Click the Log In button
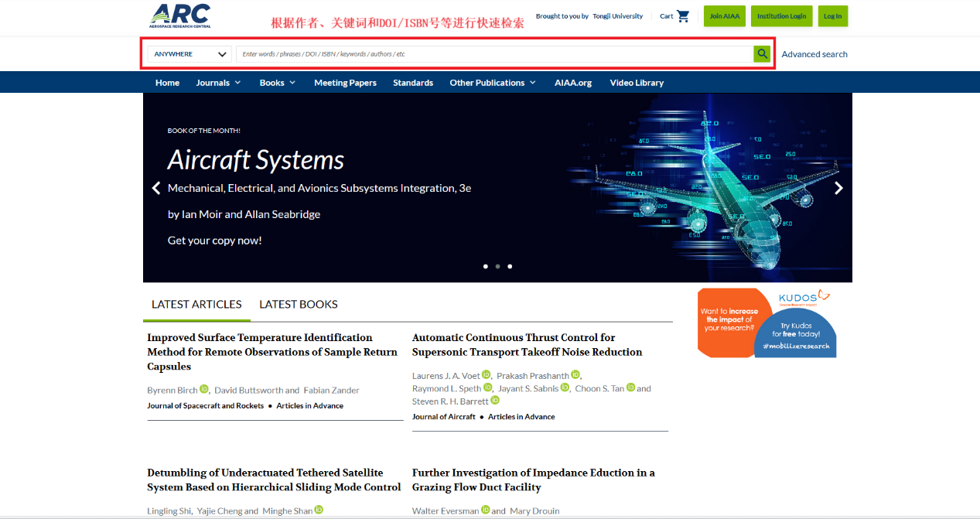Screen dimensions: 980x519 pyautogui.click(x=832, y=16)
